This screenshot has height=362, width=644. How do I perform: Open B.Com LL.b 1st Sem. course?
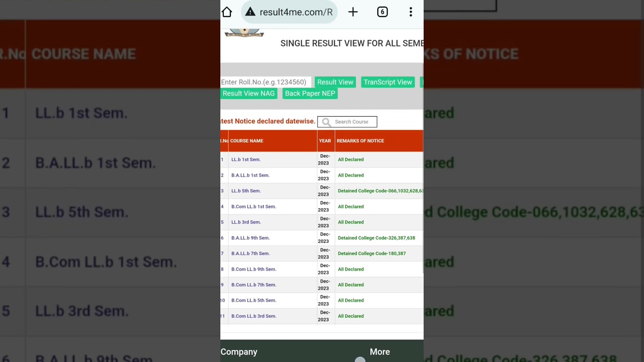[254, 206]
